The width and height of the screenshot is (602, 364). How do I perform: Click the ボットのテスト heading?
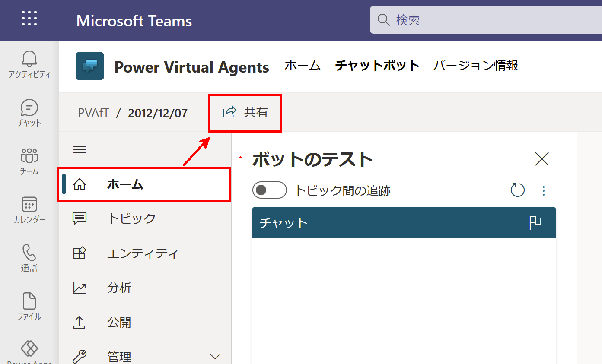tap(312, 159)
